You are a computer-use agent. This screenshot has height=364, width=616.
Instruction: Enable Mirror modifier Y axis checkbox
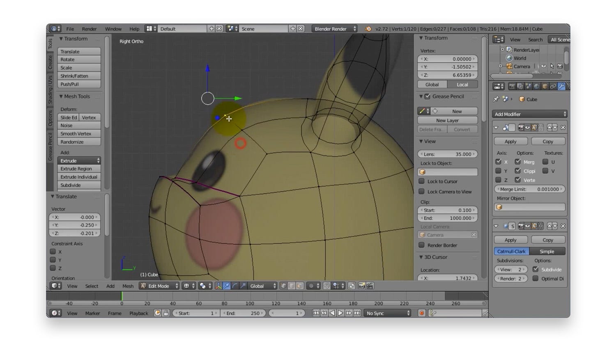click(x=498, y=171)
